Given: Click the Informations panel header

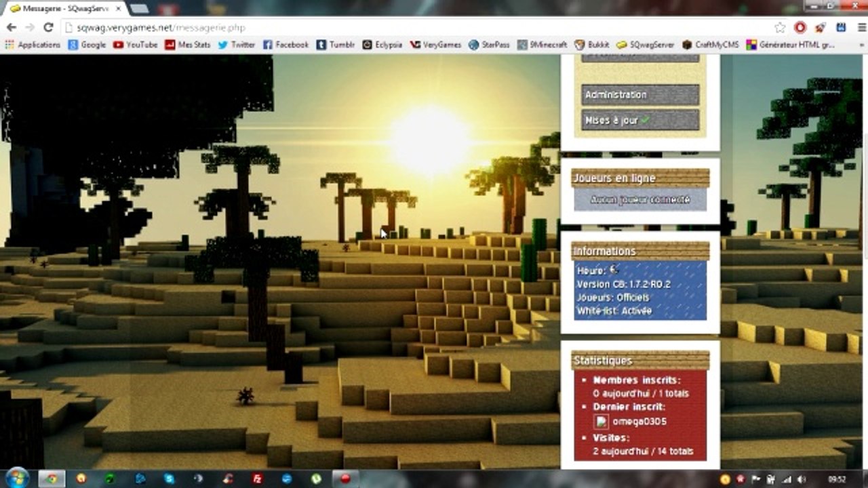Looking at the screenshot, I should [640, 251].
